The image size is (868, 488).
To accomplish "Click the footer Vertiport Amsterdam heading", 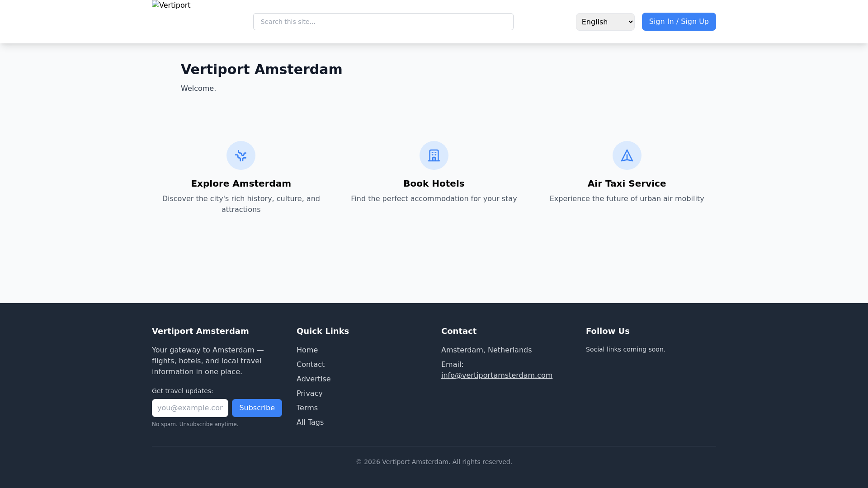I will [200, 331].
